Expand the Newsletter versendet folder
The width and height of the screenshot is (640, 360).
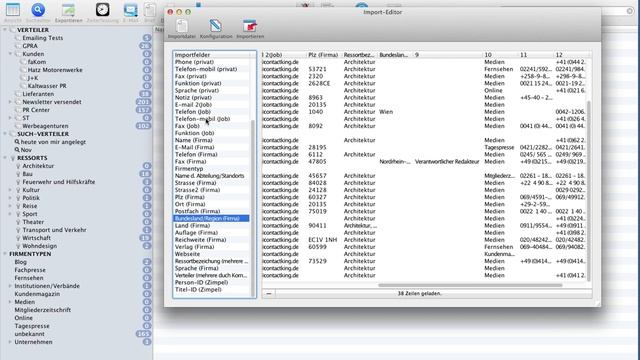10,102
